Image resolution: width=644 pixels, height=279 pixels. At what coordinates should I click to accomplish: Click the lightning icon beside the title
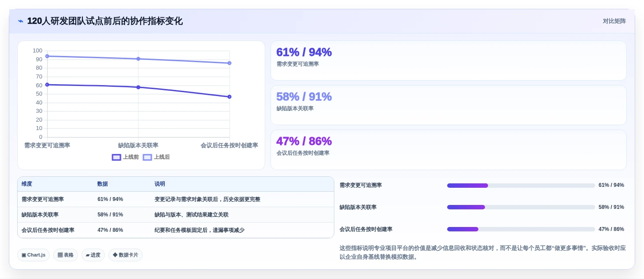point(21,21)
